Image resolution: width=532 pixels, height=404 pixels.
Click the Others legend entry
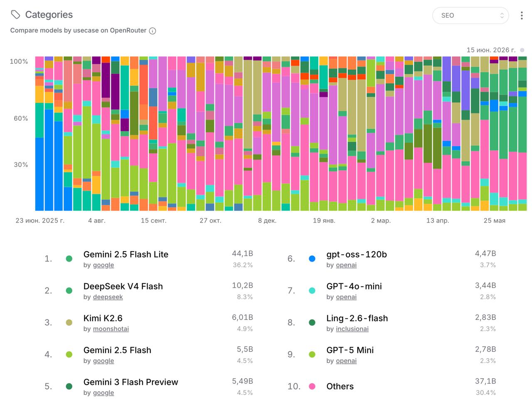coord(340,386)
